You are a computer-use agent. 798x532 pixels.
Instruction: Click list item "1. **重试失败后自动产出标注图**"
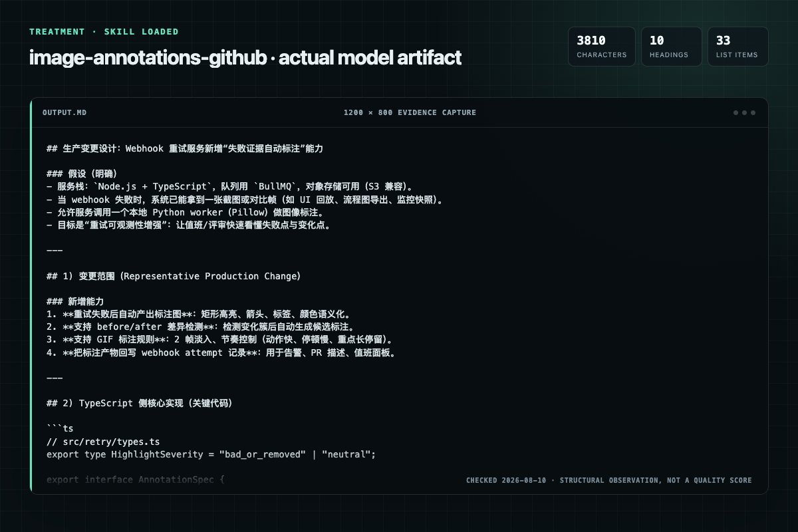click(198, 314)
